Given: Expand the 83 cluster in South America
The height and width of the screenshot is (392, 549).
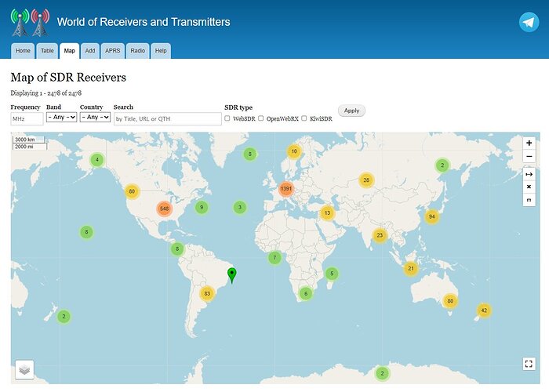Looking at the screenshot, I should (207, 293).
